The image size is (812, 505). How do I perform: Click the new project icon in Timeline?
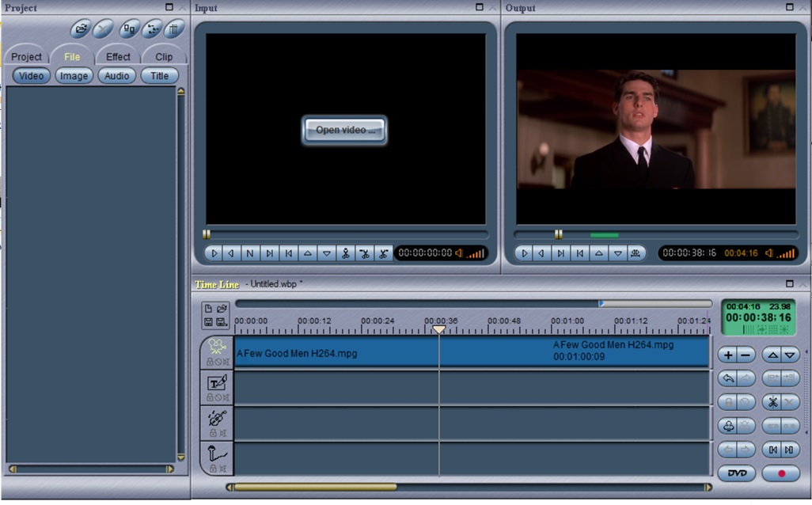(x=208, y=309)
